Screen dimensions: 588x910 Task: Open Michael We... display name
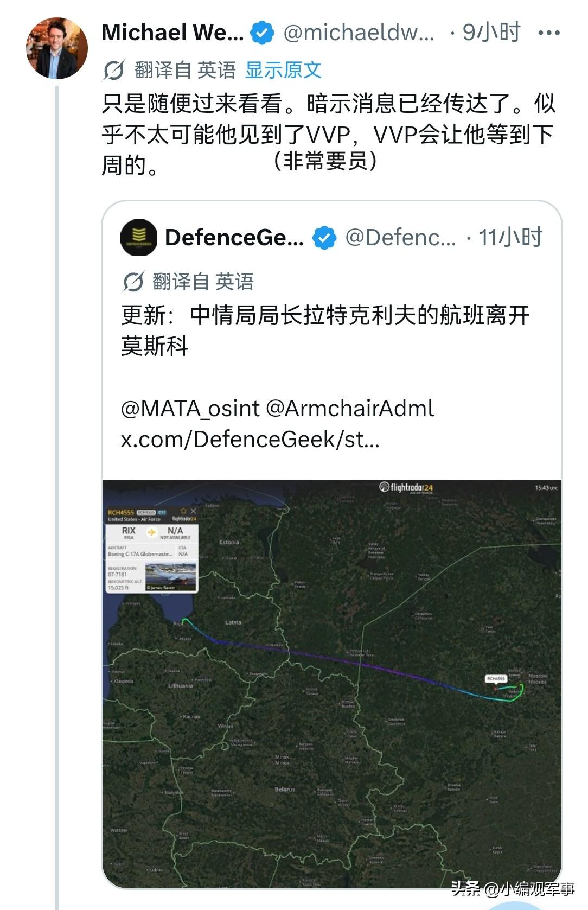click(172, 33)
